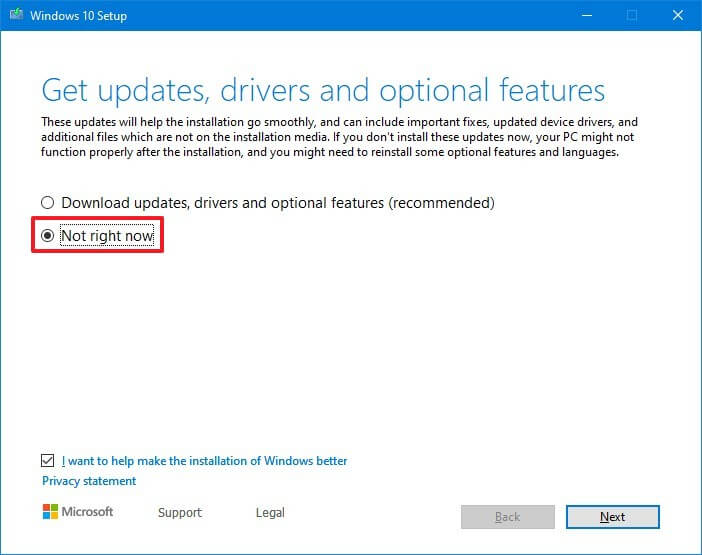Image resolution: width=702 pixels, height=555 pixels.
Task: Choose the Not right now radio button
Action: coord(48,236)
